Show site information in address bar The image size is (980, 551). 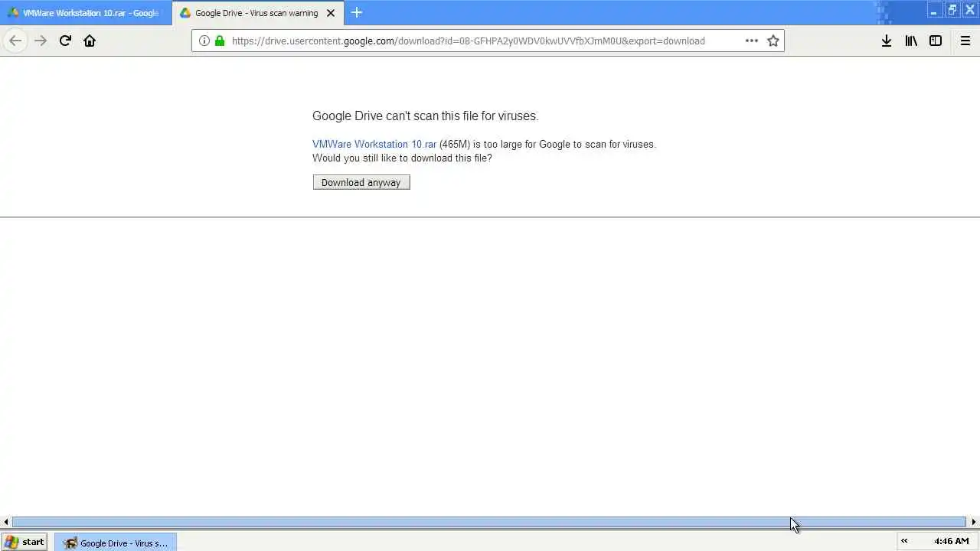pos(204,41)
